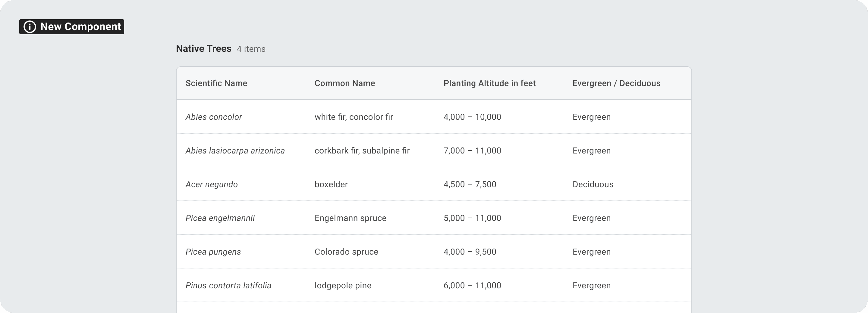Click the Pinus contorta latifolia cell
The height and width of the screenshot is (313, 868).
click(x=228, y=285)
